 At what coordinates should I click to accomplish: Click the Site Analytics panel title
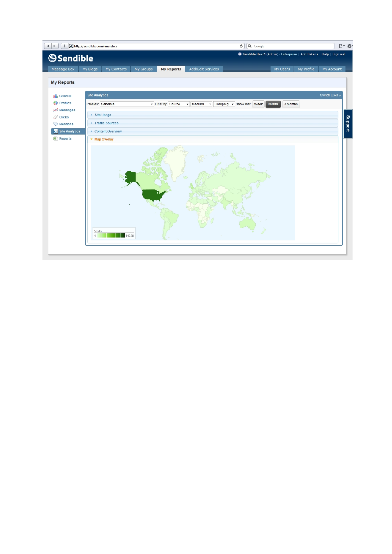[x=98, y=95]
